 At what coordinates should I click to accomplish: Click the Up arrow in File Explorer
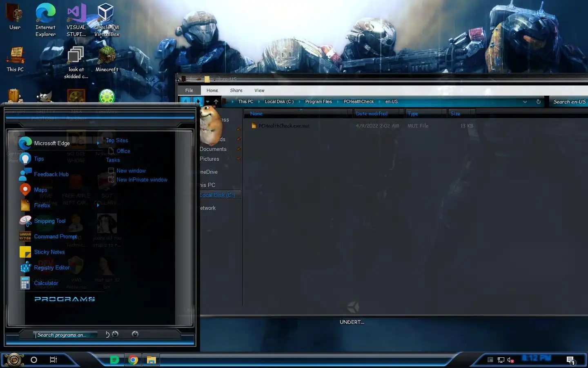[216, 101]
